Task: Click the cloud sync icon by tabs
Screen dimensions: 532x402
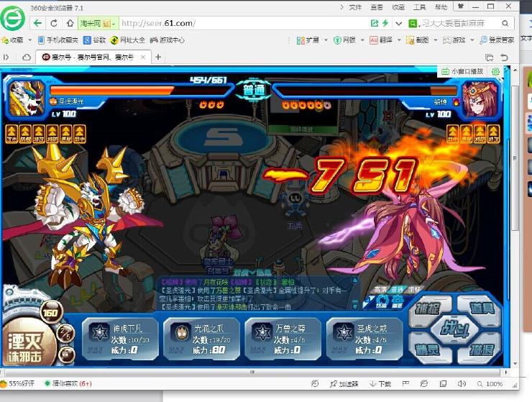Action: coord(27,58)
